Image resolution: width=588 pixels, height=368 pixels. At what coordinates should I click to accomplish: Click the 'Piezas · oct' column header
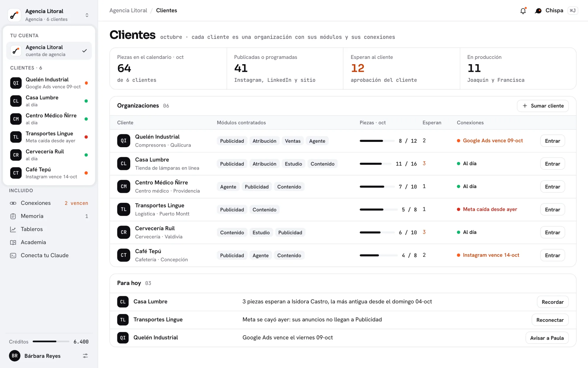tap(372, 123)
